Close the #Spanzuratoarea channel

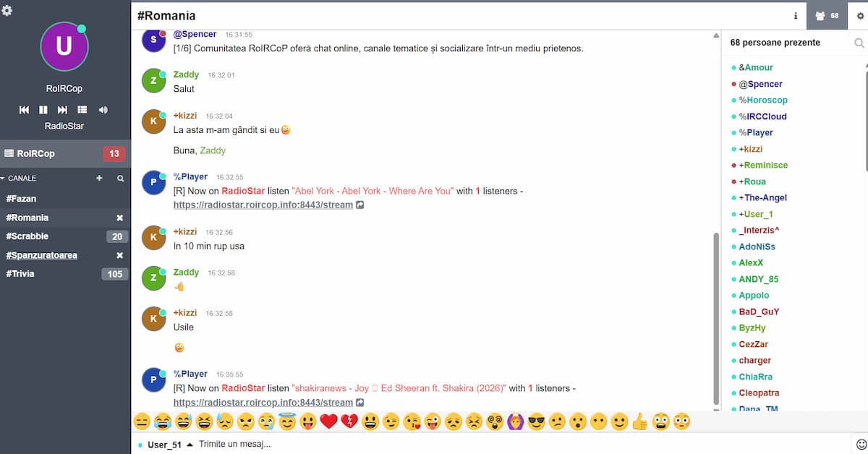[120, 255]
